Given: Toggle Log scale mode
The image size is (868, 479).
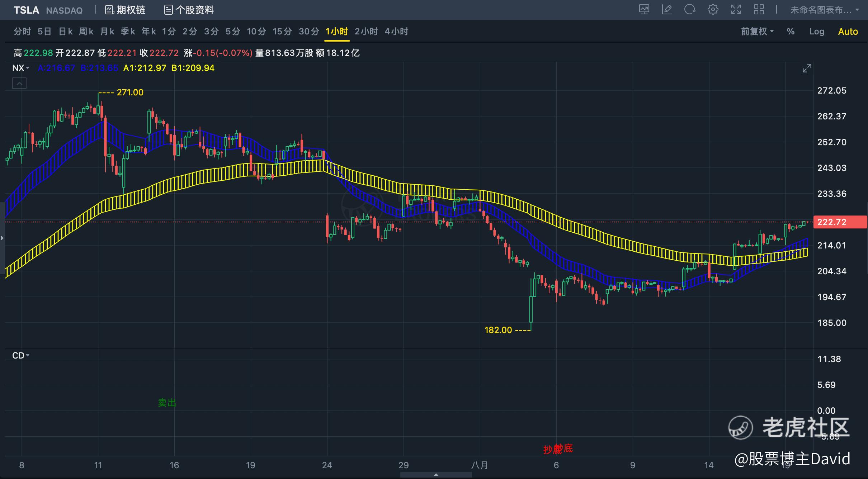Looking at the screenshot, I should point(817,32).
